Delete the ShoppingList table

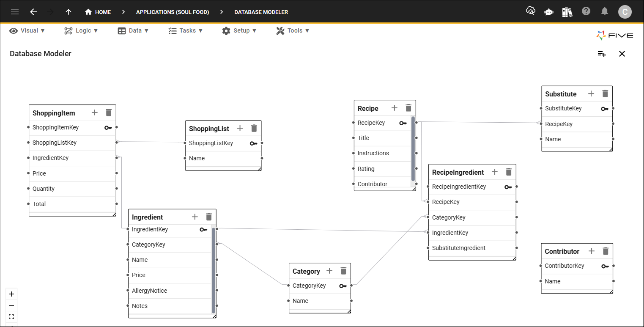coord(254,128)
